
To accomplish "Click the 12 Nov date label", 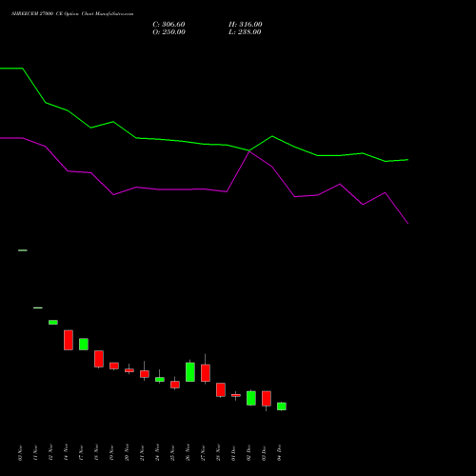I will click(x=50, y=453).
